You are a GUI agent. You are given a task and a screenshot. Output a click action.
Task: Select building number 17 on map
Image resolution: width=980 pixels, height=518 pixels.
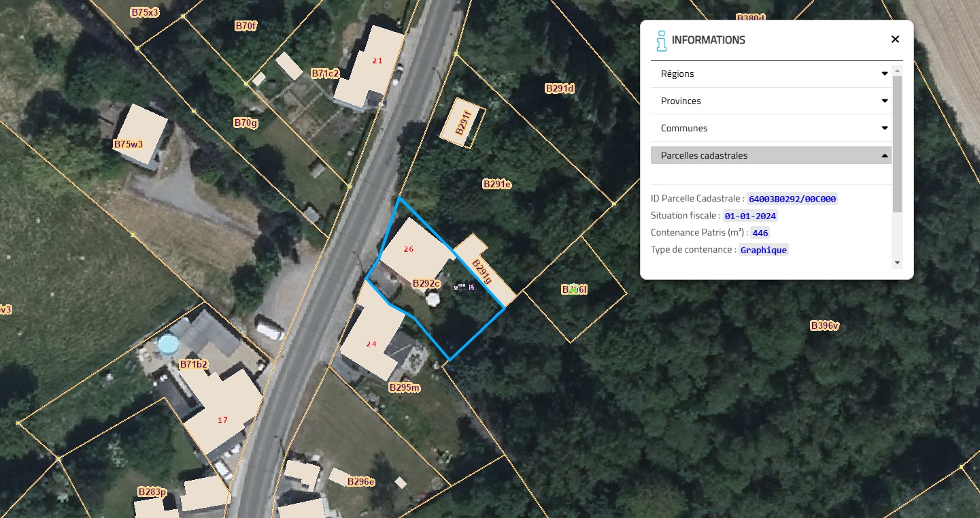click(222, 420)
